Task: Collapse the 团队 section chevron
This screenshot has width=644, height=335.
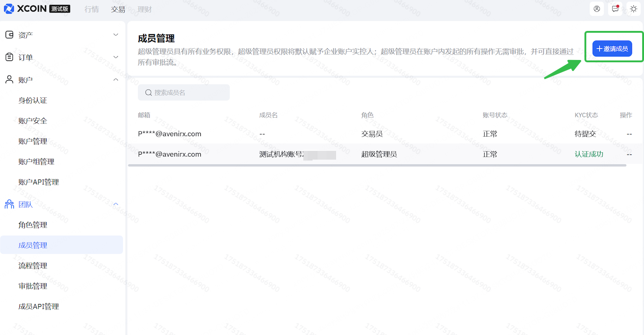Action: point(116,204)
